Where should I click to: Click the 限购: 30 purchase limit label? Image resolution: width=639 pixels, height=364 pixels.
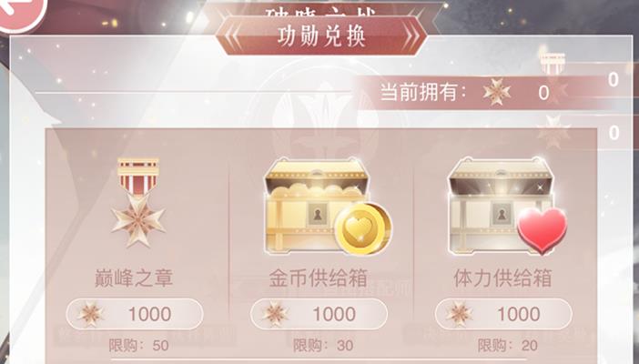323,346
